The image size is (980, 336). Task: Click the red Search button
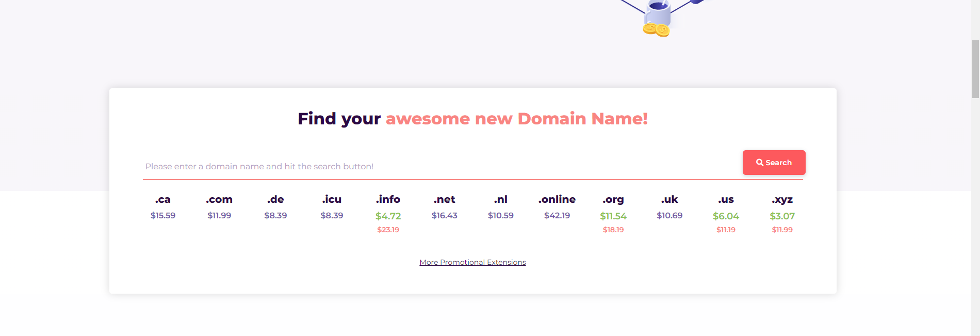point(774,163)
